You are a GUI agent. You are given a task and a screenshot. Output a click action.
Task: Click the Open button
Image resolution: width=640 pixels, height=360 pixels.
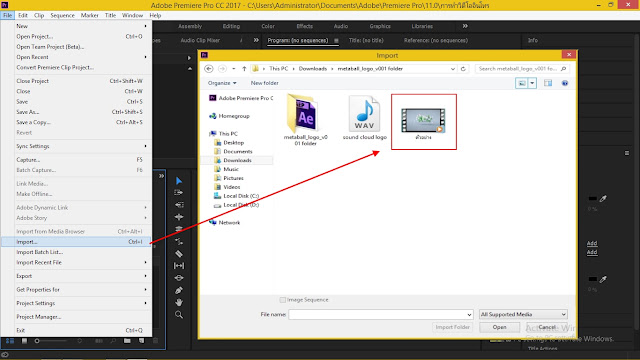(x=499, y=327)
